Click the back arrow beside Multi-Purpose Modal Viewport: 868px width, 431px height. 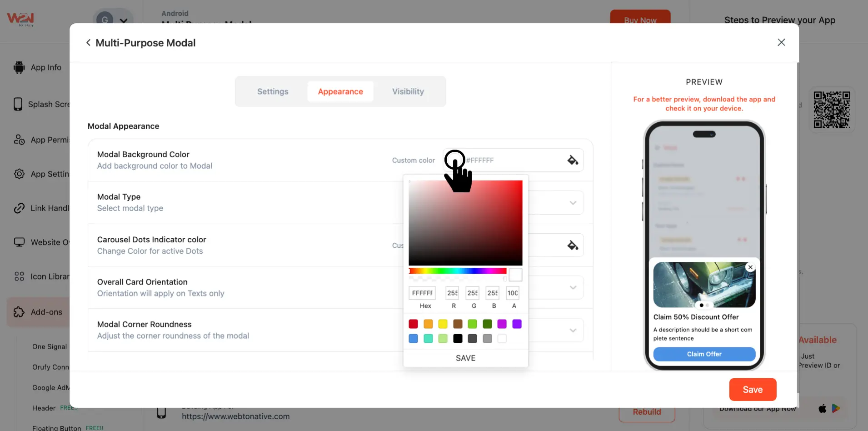pos(88,43)
